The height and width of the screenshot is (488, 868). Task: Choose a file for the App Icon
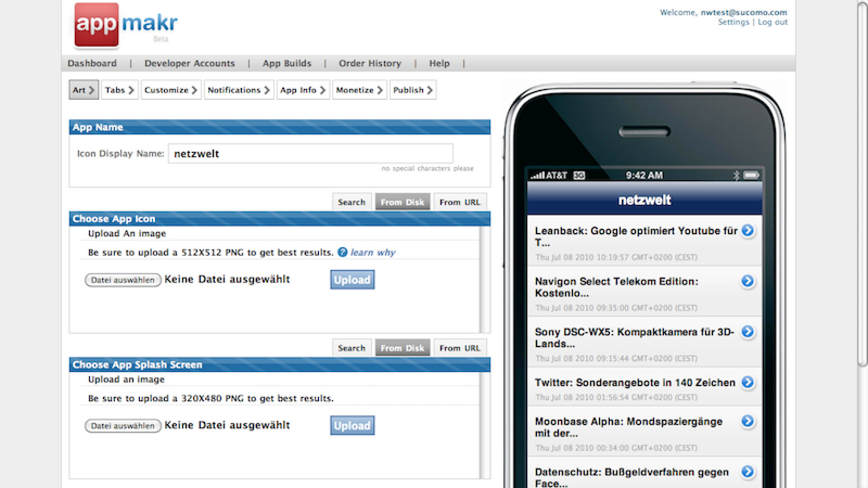tap(123, 280)
